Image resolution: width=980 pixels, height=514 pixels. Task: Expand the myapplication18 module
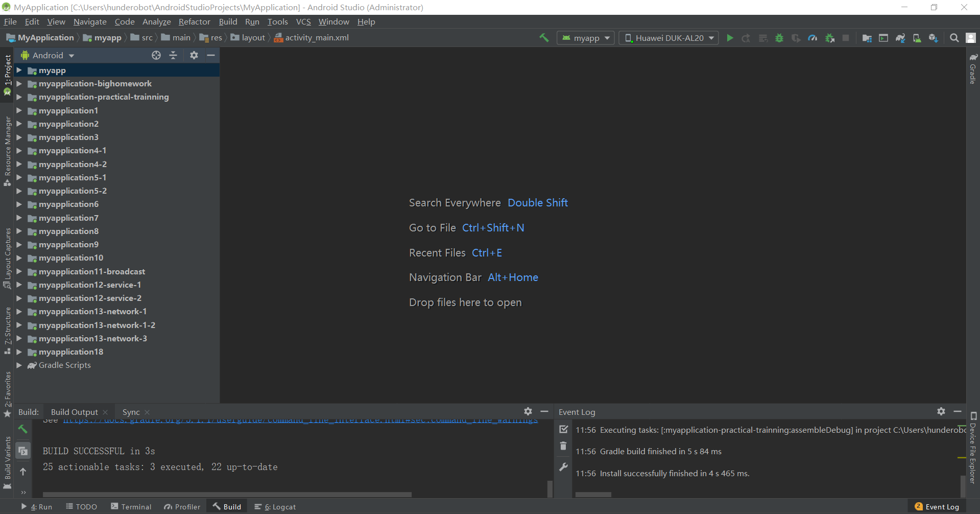point(19,352)
